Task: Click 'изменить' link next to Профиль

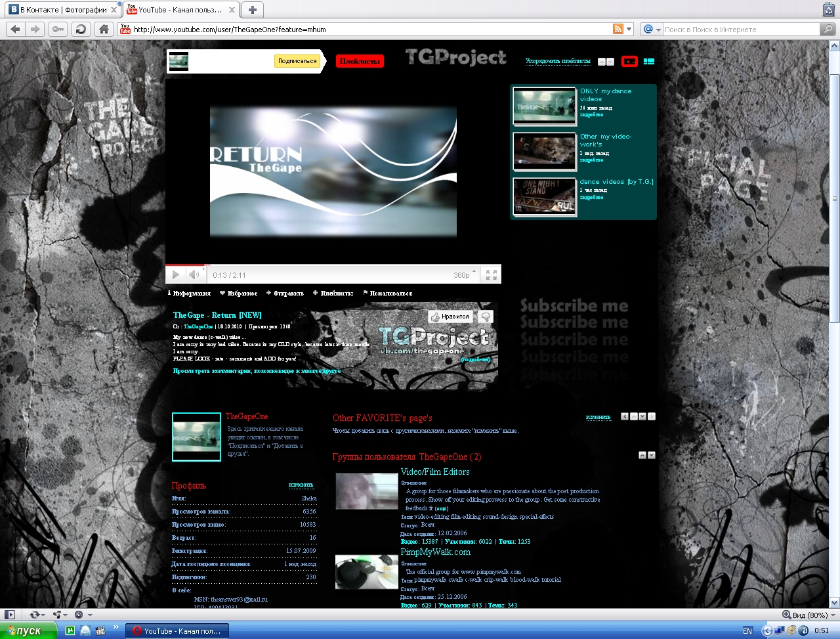Action: (301, 485)
